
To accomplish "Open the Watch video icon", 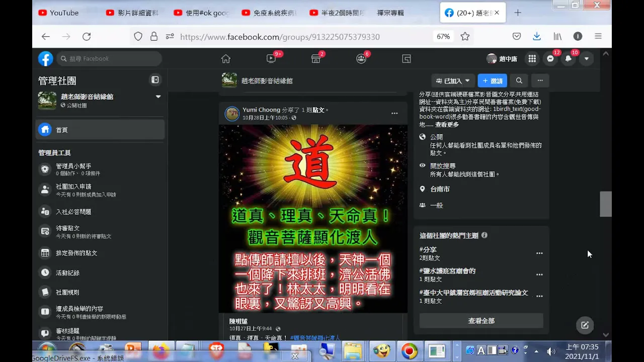I will coord(271,59).
